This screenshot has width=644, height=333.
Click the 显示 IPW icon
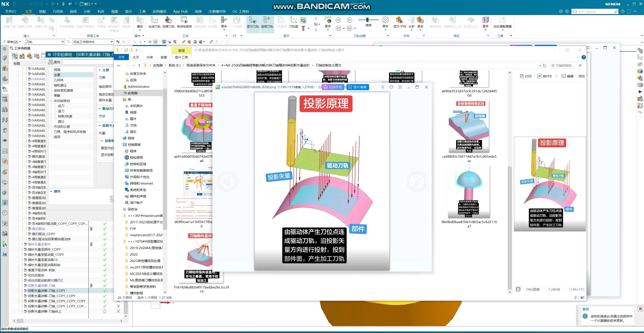[x=399, y=21]
